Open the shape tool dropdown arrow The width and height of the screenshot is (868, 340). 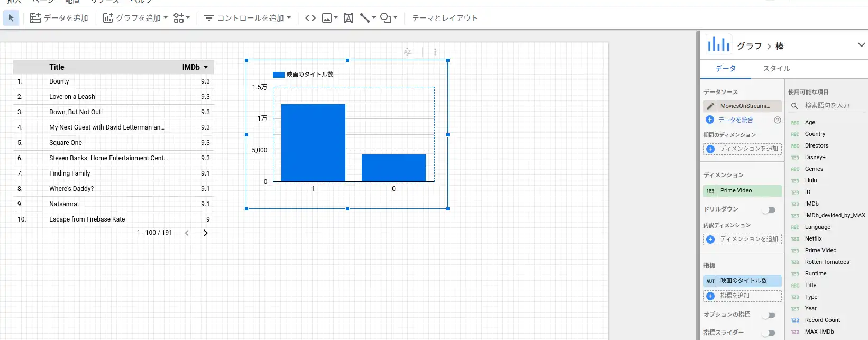point(395,17)
